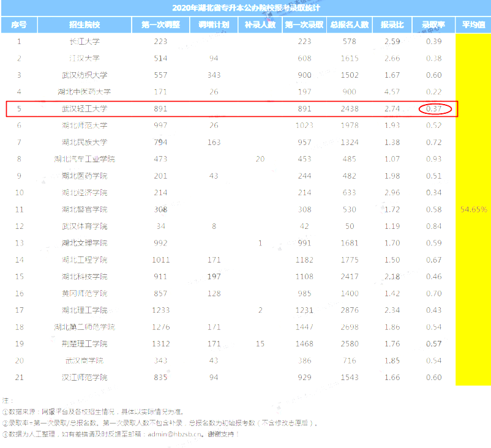This screenshot has width=491, height=448.
Task: Click the average value 54.65% in the yellow column
Action: click(473, 209)
